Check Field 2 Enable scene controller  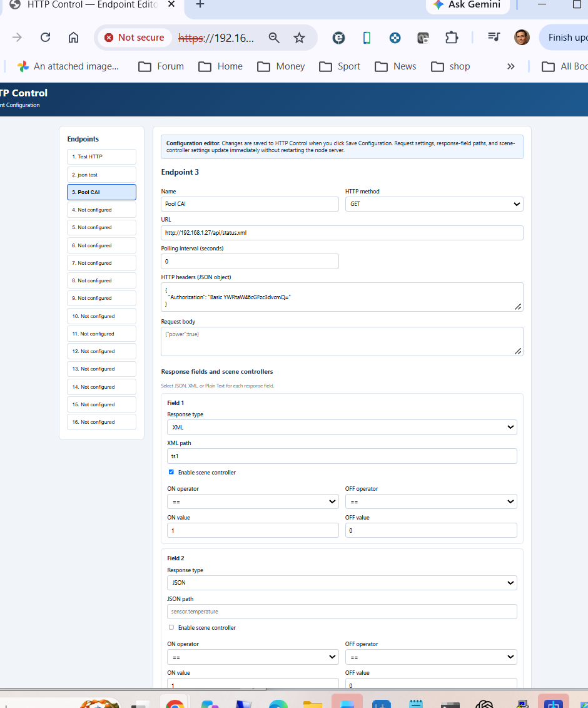pyautogui.click(x=171, y=627)
